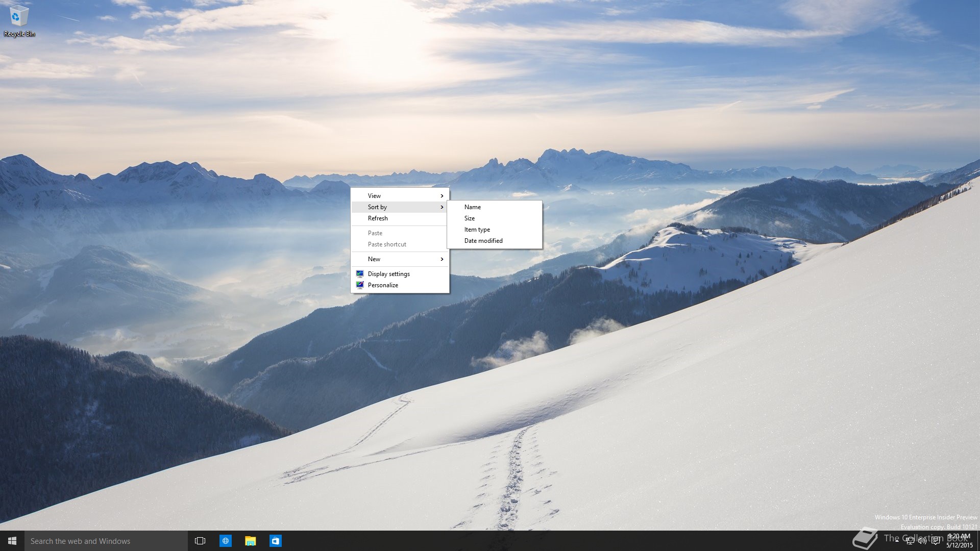Open the network status tray icon
This screenshot has height=551, width=980.
click(x=910, y=541)
